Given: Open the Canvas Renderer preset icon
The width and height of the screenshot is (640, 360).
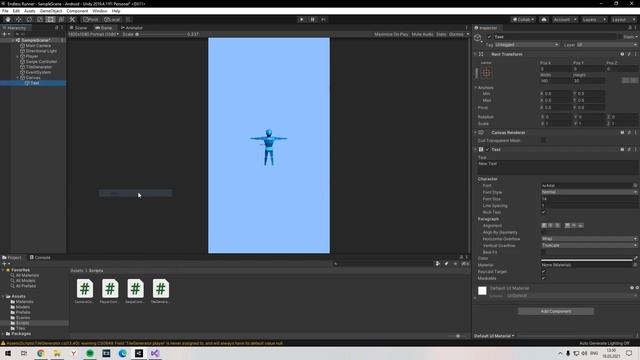Looking at the screenshot, I should point(629,132).
